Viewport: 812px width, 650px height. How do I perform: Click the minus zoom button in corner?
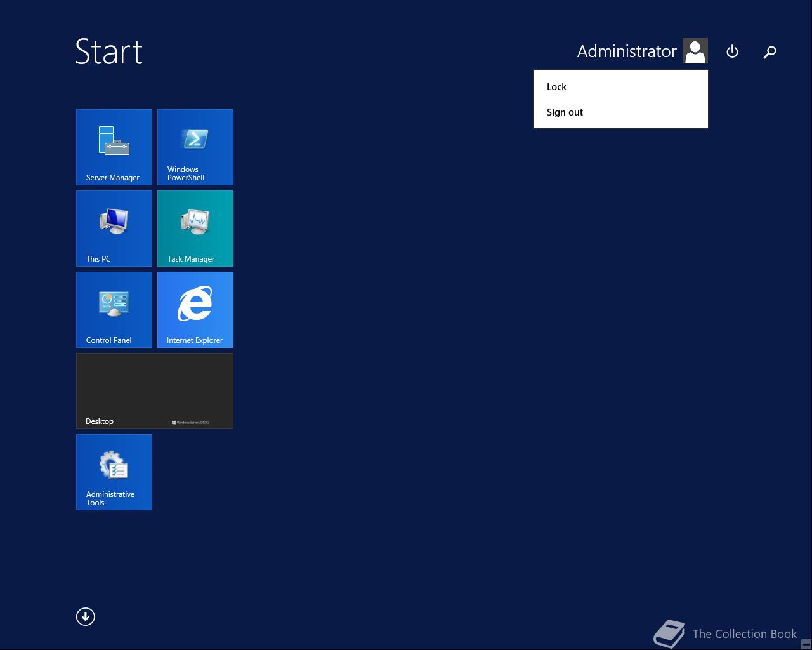806,644
